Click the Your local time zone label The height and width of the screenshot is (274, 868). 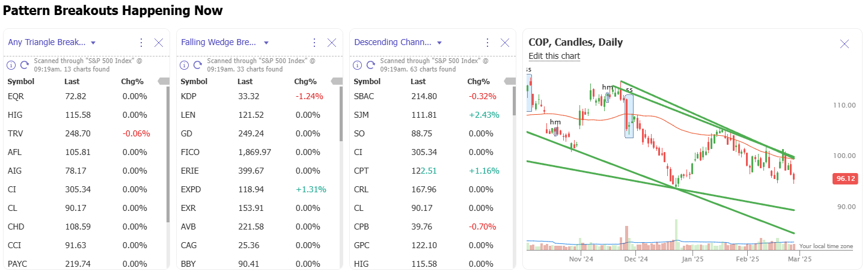click(x=827, y=246)
